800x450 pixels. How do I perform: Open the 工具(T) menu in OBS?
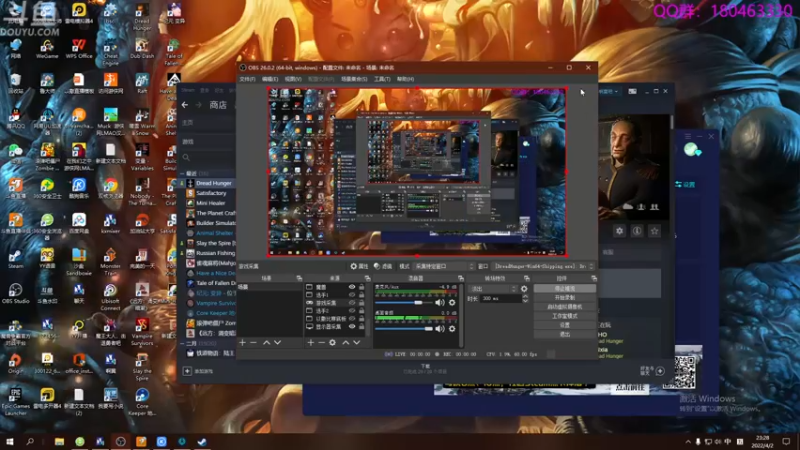(x=382, y=79)
